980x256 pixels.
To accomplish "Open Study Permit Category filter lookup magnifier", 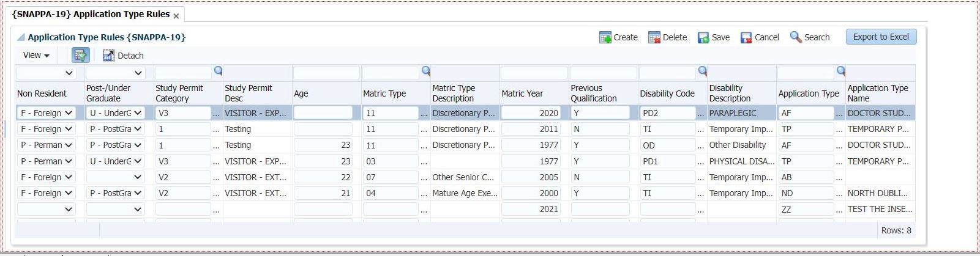I will click(x=218, y=71).
